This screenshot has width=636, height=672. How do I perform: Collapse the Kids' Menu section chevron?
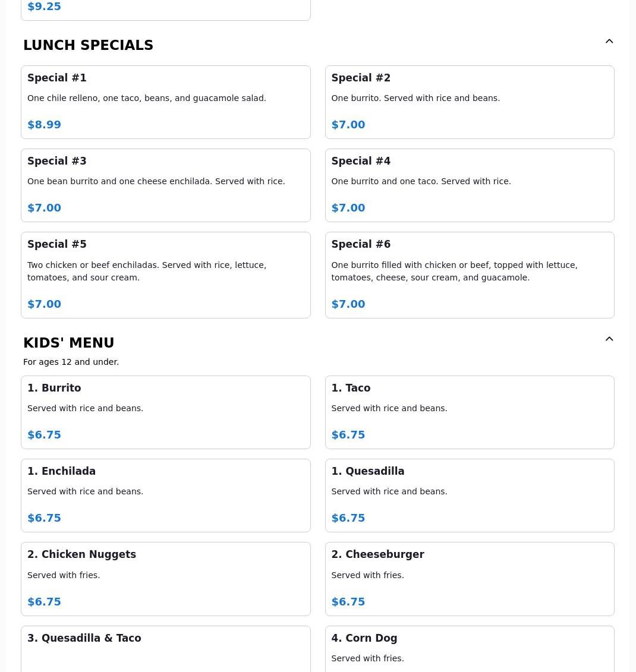(x=609, y=339)
